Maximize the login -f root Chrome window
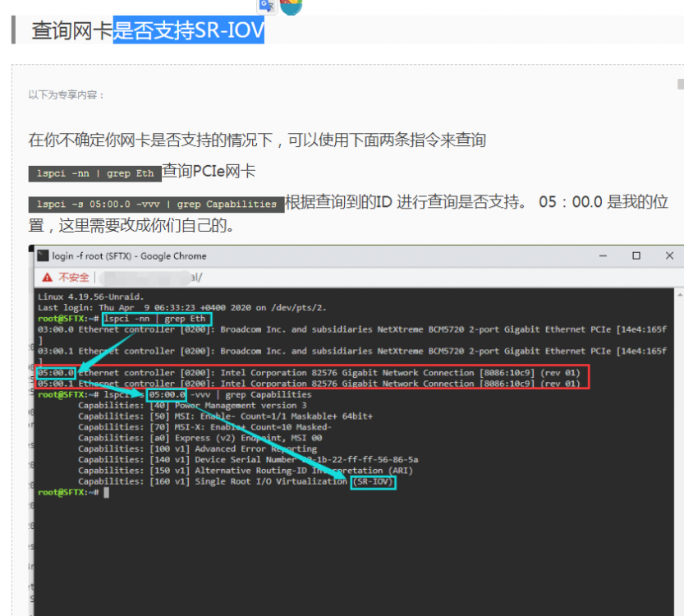Viewport: 684px width, 616px height. 636,255
